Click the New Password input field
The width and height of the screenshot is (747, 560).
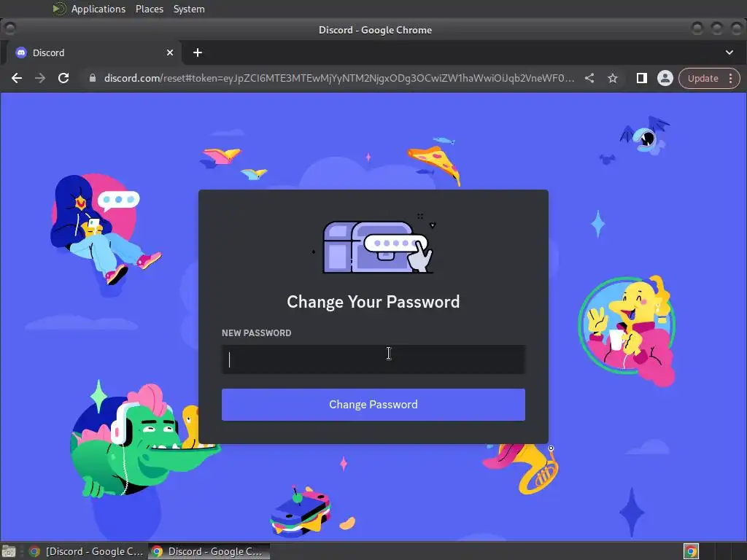(x=373, y=359)
